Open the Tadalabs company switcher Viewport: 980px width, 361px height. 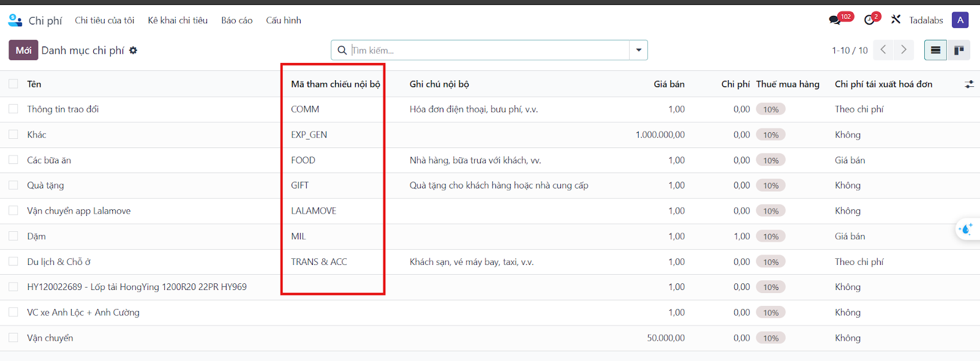tap(926, 20)
